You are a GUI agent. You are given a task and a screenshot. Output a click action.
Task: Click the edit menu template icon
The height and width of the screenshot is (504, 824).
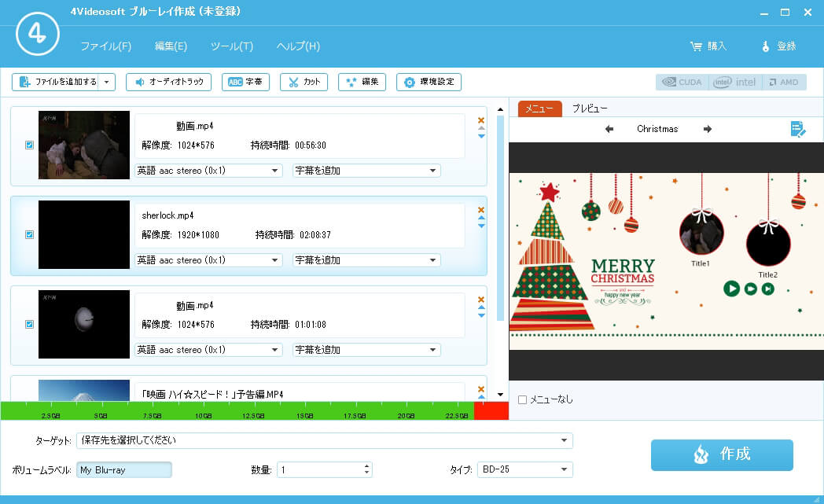point(798,129)
